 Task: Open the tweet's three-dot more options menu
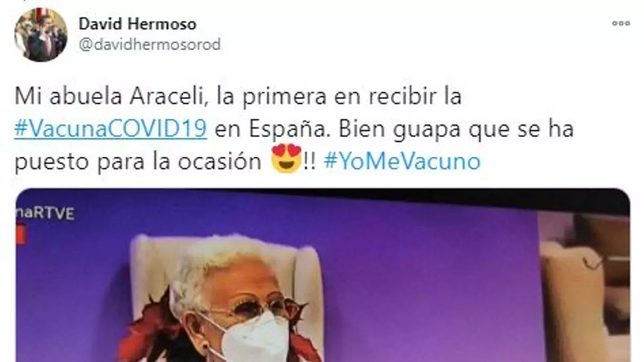621,24
